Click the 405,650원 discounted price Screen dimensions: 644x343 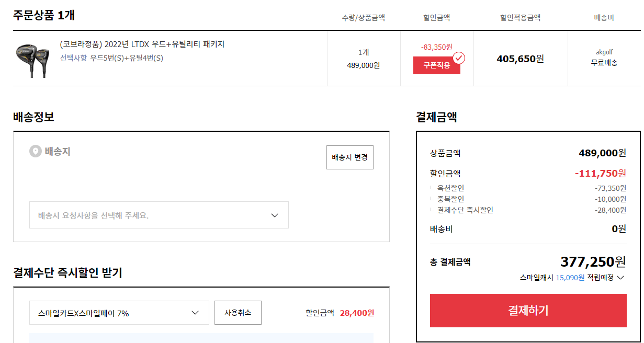point(520,59)
